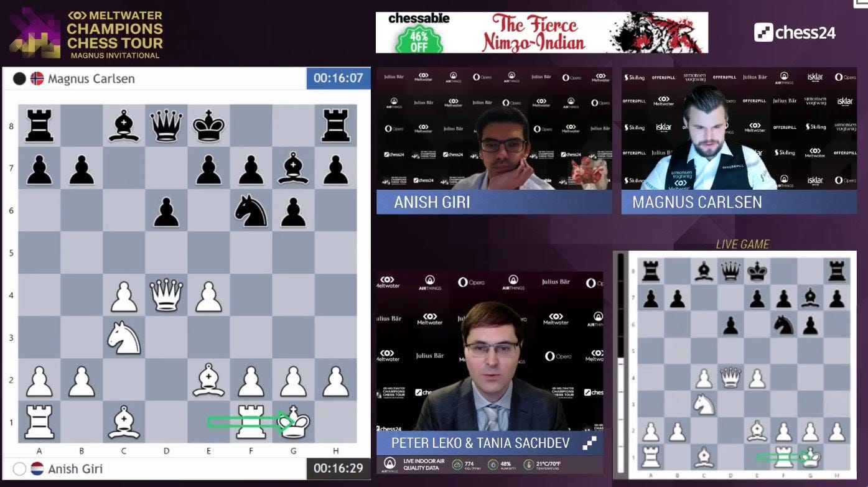Open the Anish Giri webcam feed
Image resolution: width=868 pixels, height=487 pixels.
(x=494, y=129)
